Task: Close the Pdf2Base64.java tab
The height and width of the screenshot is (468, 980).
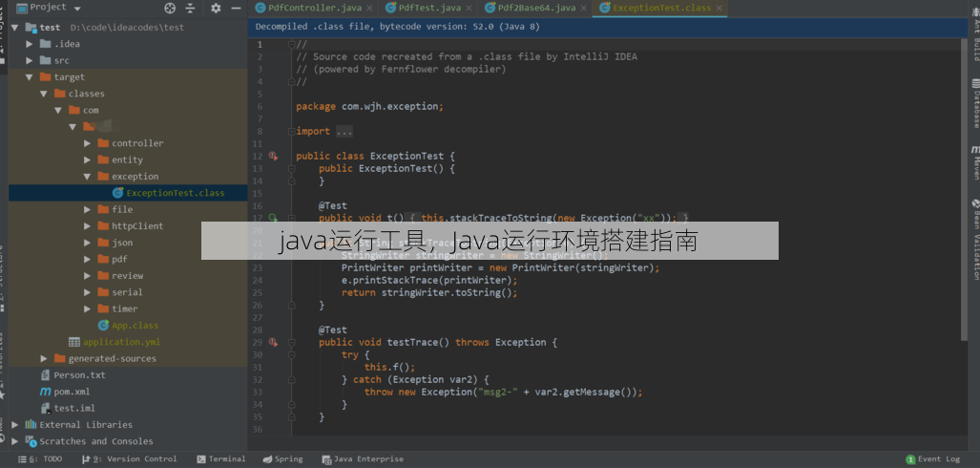Action: 584,9
